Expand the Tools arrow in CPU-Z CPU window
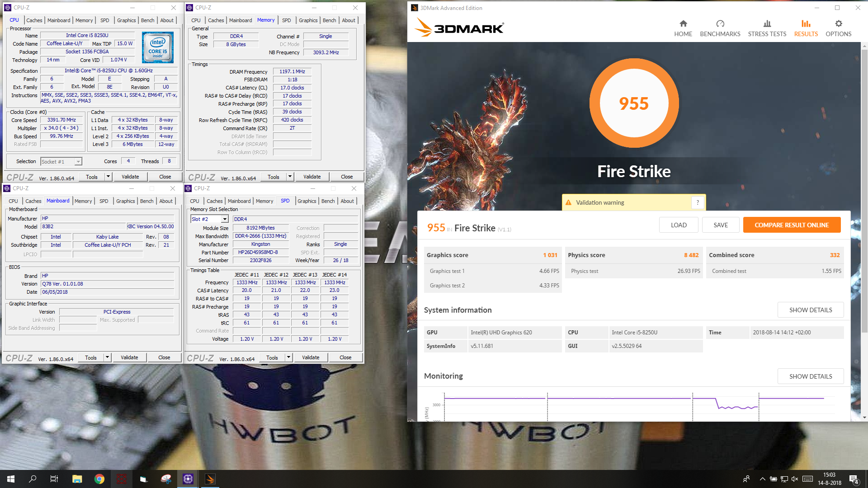Screen dimensions: 868x488 pyautogui.click(x=108, y=177)
